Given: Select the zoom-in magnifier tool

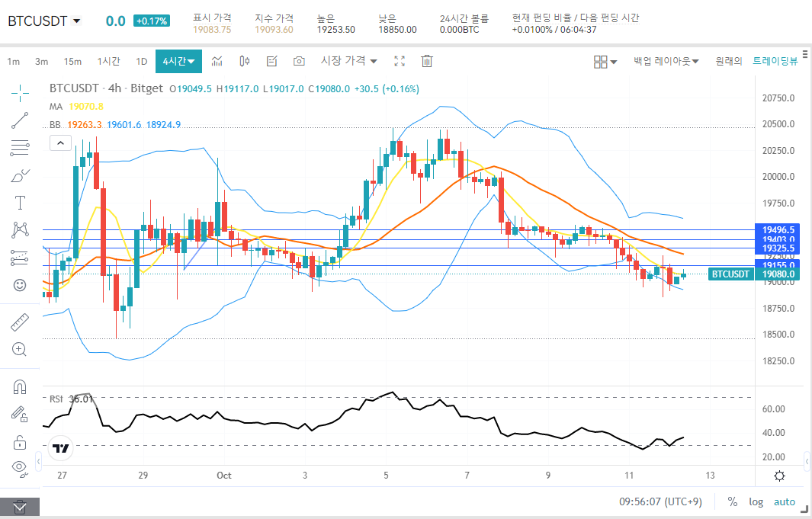Looking at the screenshot, I should coord(18,349).
